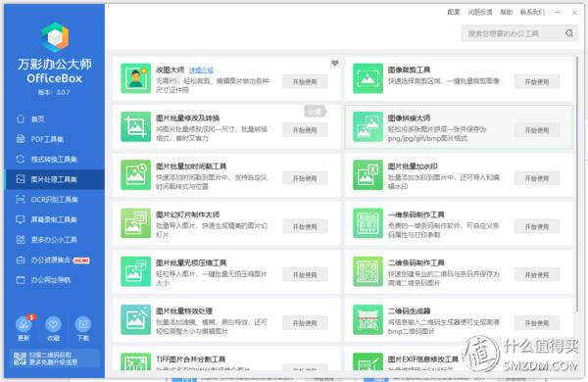Click the magnifier search icon
Screen dimensions: 588x382
point(569,33)
